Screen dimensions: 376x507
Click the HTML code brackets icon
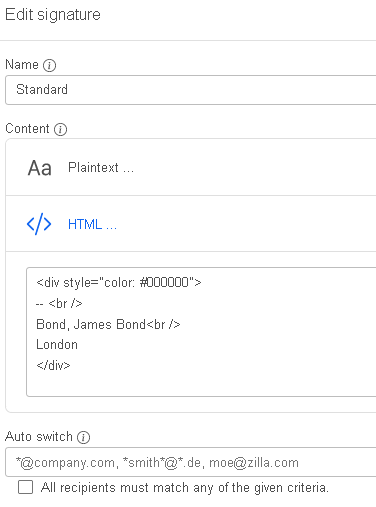[39, 224]
